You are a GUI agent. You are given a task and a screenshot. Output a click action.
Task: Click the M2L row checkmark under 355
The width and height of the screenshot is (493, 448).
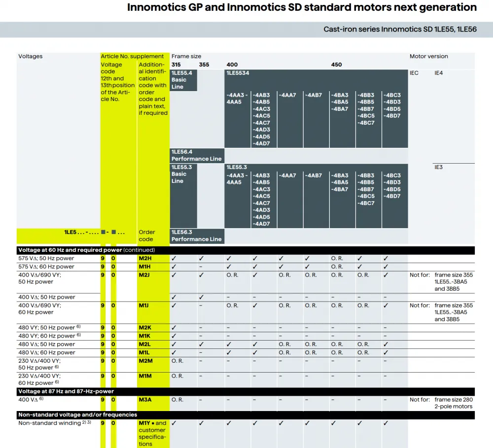pyautogui.click(x=201, y=344)
